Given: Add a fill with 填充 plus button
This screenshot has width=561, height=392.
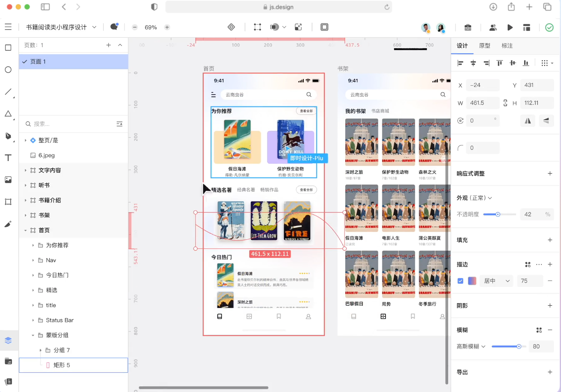Looking at the screenshot, I should pyautogui.click(x=550, y=240).
